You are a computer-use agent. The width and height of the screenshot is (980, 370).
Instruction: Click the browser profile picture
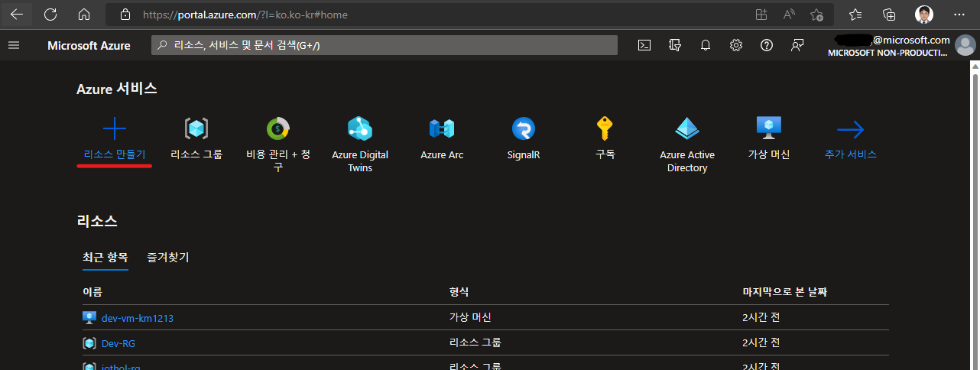pos(924,14)
